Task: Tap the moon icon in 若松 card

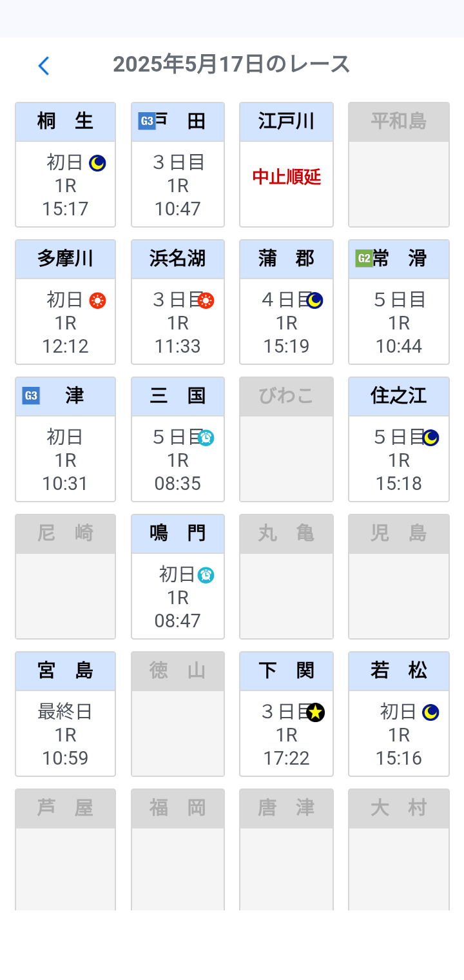Action: click(430, 712)
